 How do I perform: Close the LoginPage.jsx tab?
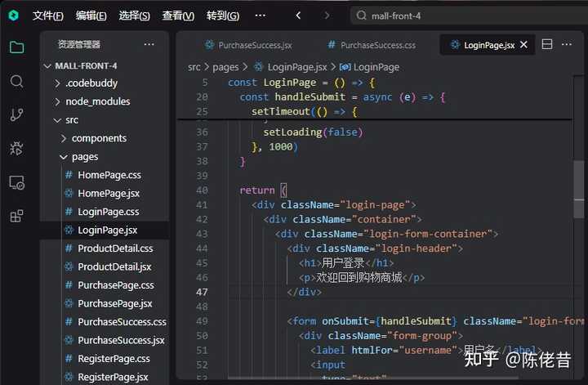click(523, 45)
